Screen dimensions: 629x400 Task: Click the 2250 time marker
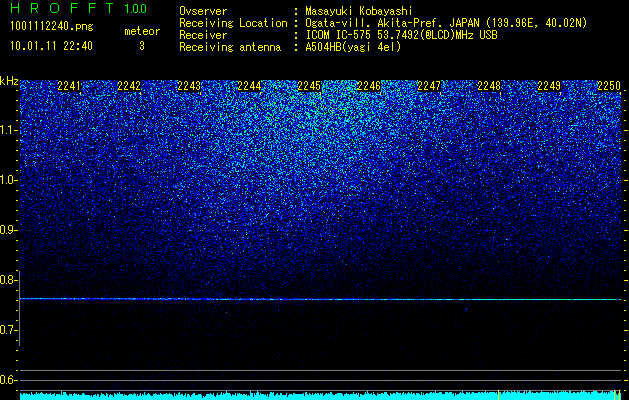[x=609, y=86]
